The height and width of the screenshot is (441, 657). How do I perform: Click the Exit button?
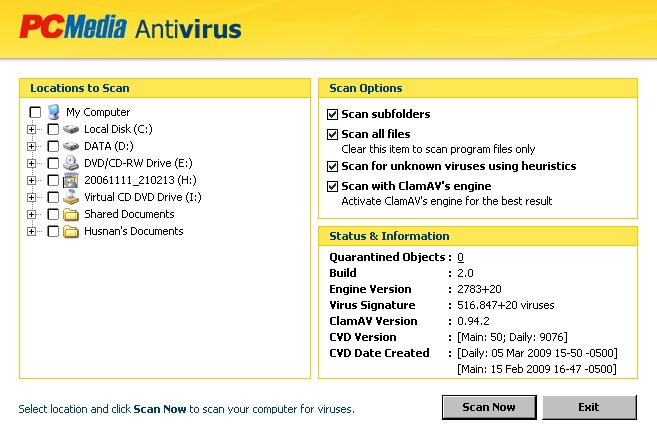coord(589,407)
